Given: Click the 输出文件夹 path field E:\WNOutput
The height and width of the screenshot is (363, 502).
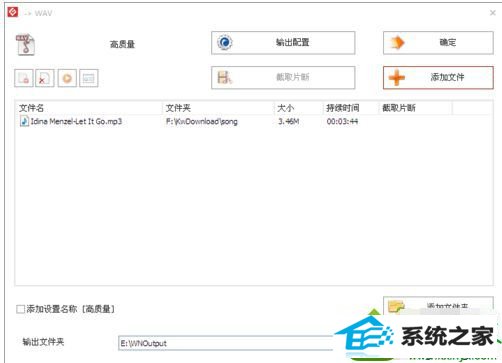Looking at the screenshot, I should (x=225, y=343).
